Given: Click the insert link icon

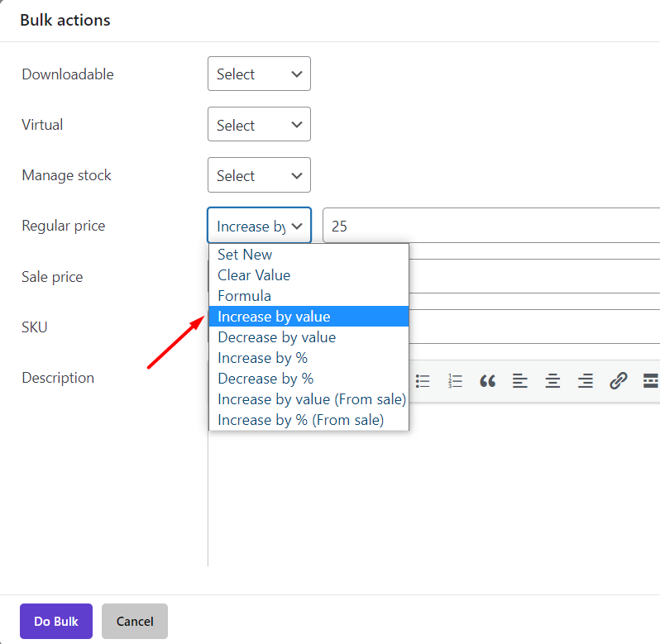Looking at the screenshot, I should pos(619,381).
